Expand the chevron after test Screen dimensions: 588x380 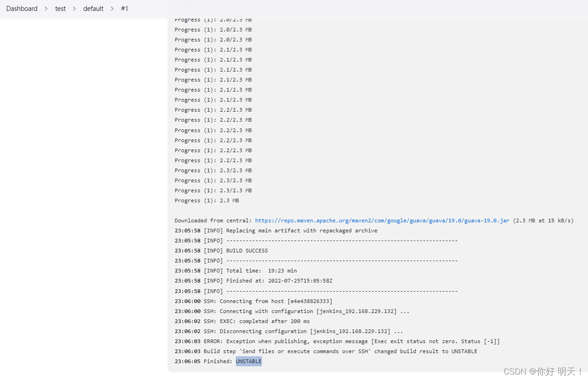pos(74,9)
